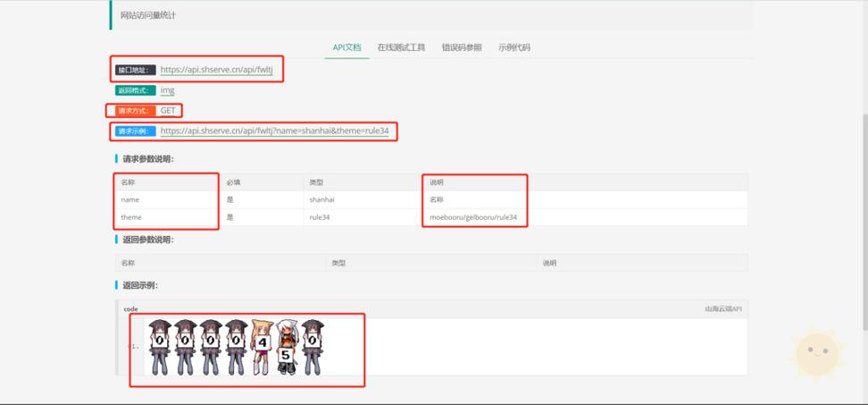
Task: Click the 请求示例 label badge
Action: pyautogui.click(x=136, y=131)
